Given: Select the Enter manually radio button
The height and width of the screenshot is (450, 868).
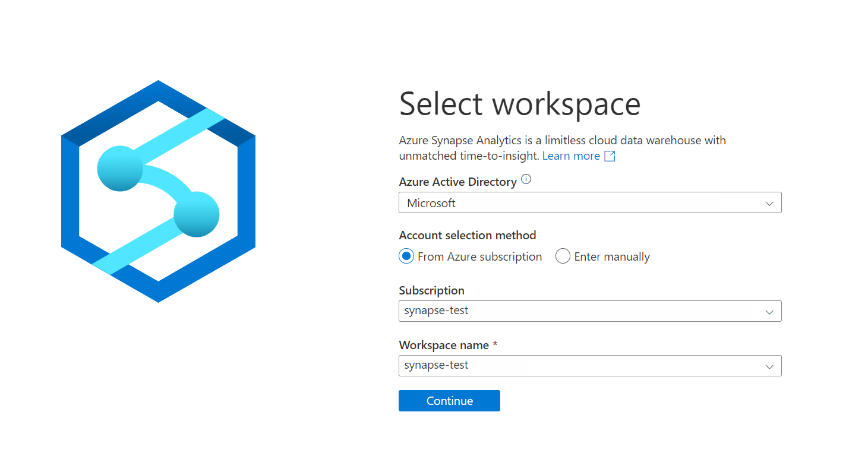Looking at the screenshot, I should [x=563, y=256].
